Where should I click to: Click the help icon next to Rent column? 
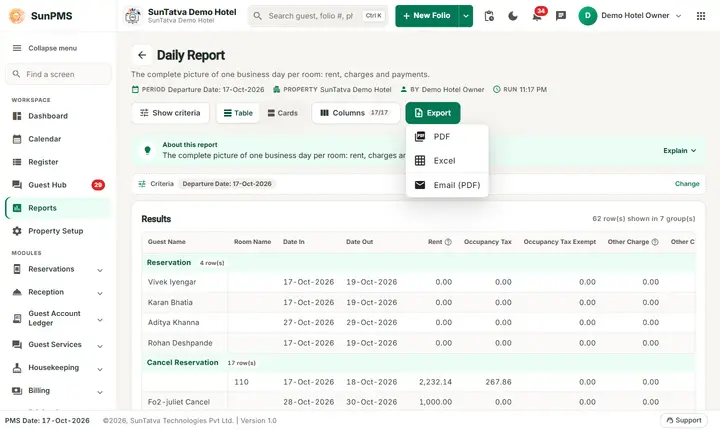click(x=448, y=242)
